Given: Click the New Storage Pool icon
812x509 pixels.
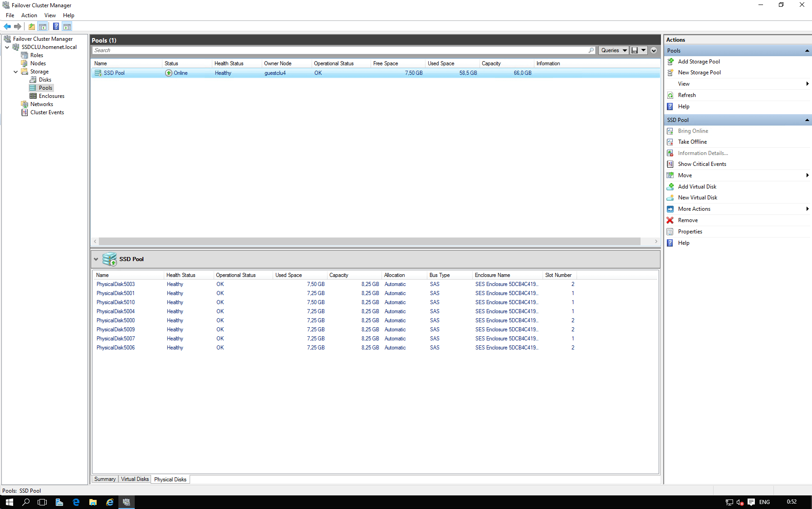Looking at the screenshot, I should tap(670, 73).
